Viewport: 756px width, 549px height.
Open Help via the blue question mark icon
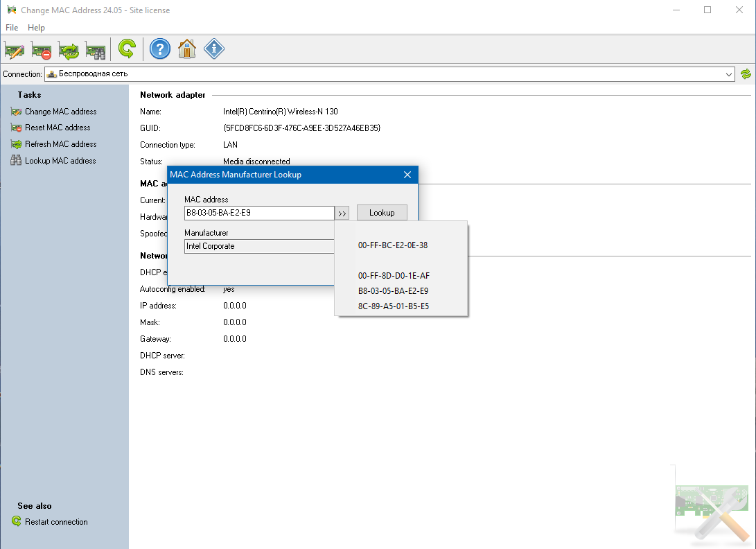[160, 49]
